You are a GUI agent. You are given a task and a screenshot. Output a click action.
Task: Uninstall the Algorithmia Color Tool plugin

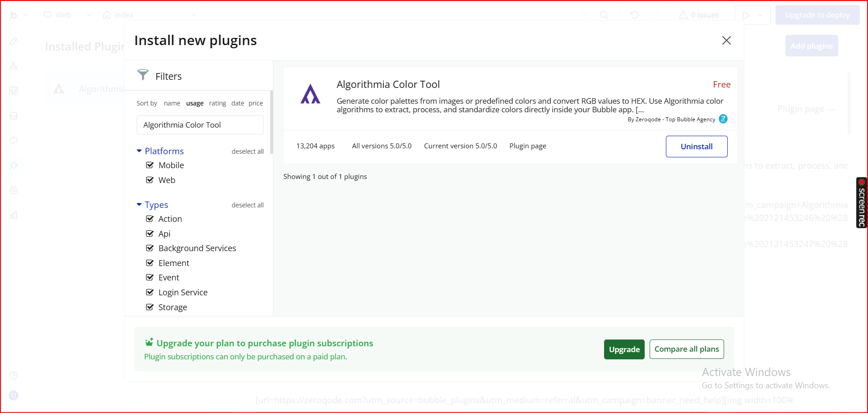tap(696, 147)
